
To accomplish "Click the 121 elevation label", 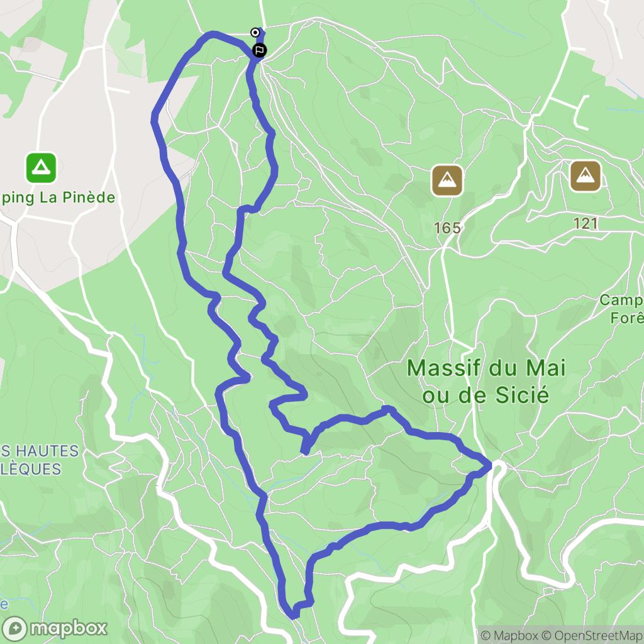I will pyautogui.click(x=586, y=223).
